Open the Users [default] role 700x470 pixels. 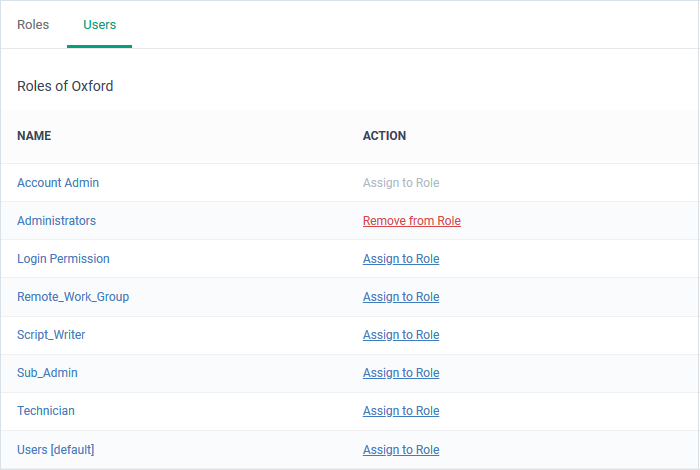click(x=55, y=449)
